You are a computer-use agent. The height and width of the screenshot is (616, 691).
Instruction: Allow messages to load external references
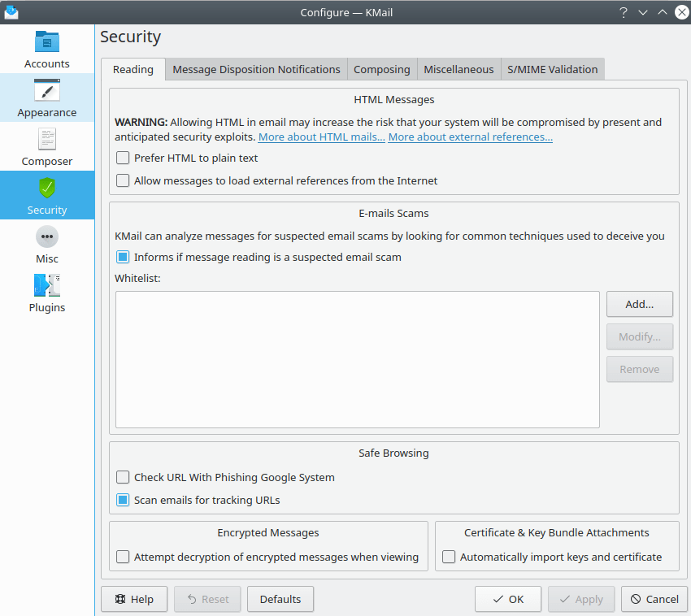[x=123, y=180]
